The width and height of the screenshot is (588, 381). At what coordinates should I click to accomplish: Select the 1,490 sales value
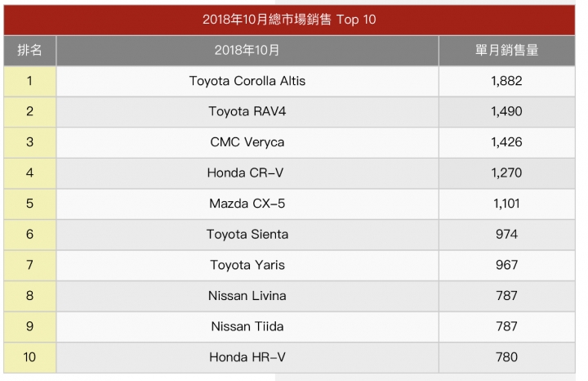506,111
